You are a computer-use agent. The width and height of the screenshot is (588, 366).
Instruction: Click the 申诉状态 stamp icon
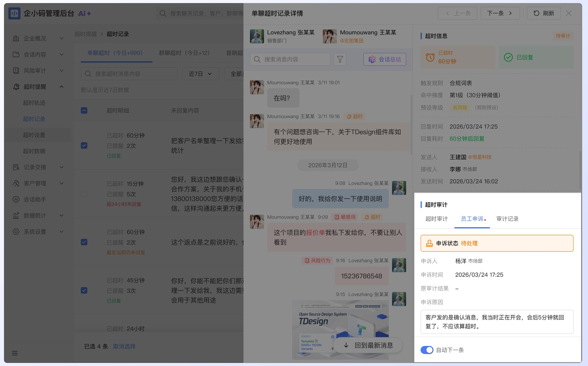click(x=429, y=243)
